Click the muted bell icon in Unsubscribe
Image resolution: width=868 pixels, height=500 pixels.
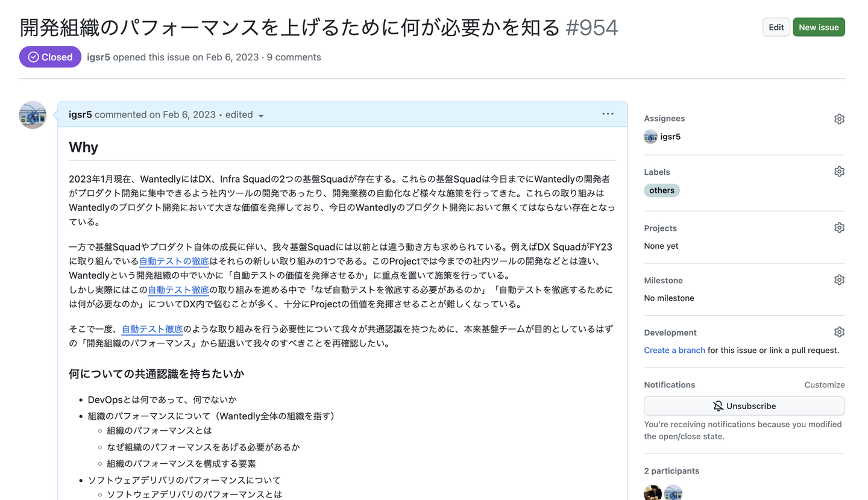tap(718, 406)
